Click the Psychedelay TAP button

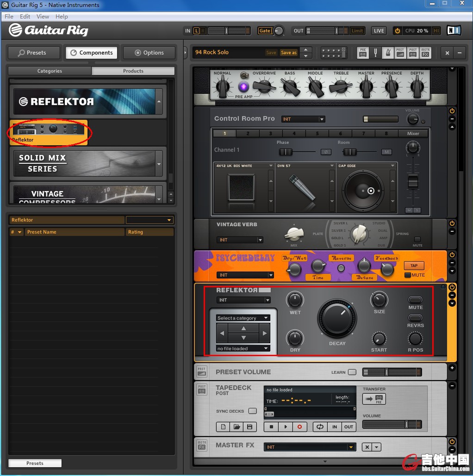[414, 266]
